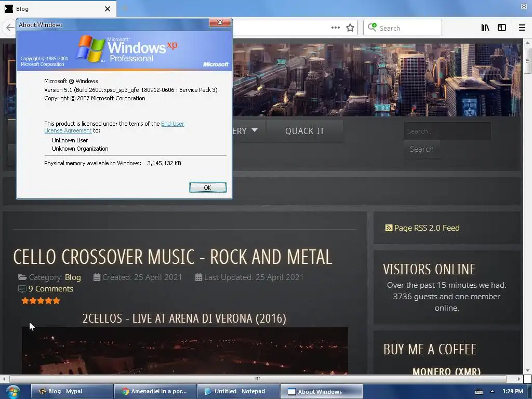Click the Last Updated calendar icon
Image resolution: width=532 pixels, height=399 pixels.
tap(198, 277)
